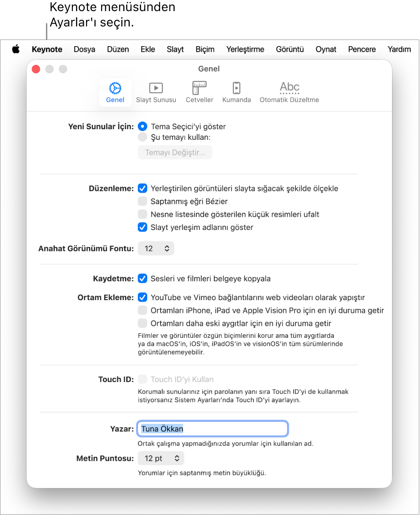Open the Görüntü menu
This screenshot has width=420, height=515.
(290, 49)
